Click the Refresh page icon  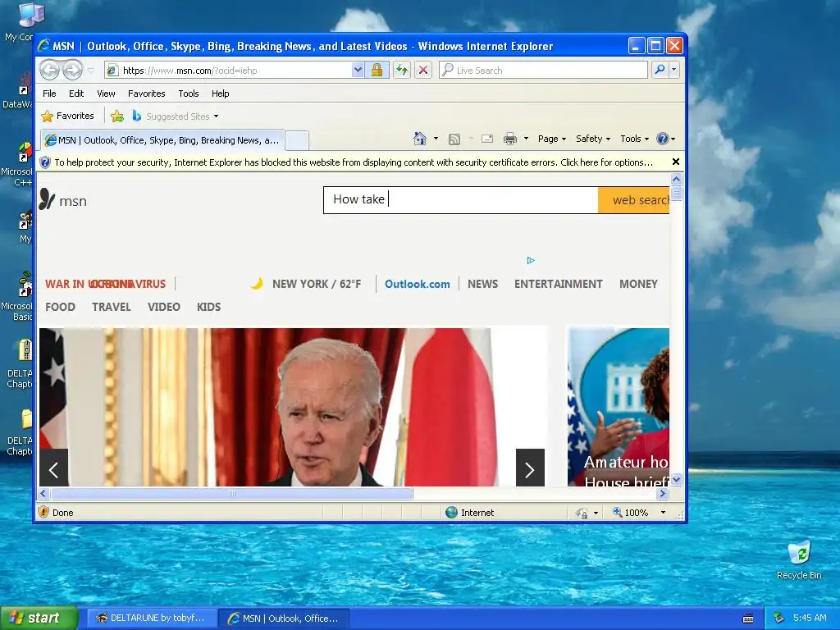(402, 71)
